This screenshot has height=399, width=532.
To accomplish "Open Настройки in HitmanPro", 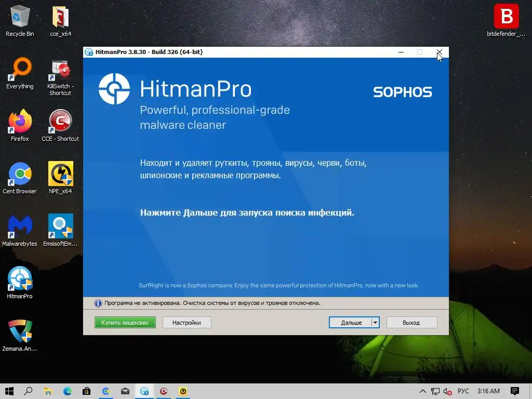I will click(x=187, y=322).
